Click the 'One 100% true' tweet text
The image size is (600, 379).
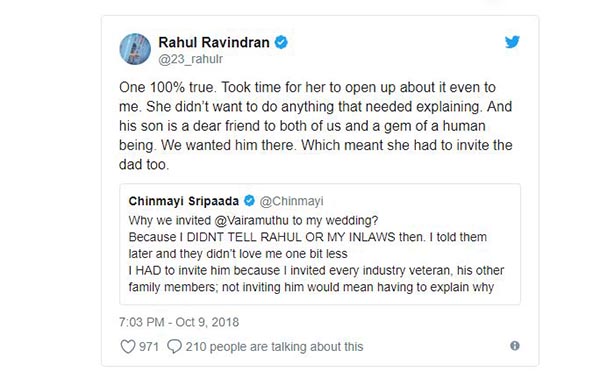pyautogui.click(x=168, y=87)
